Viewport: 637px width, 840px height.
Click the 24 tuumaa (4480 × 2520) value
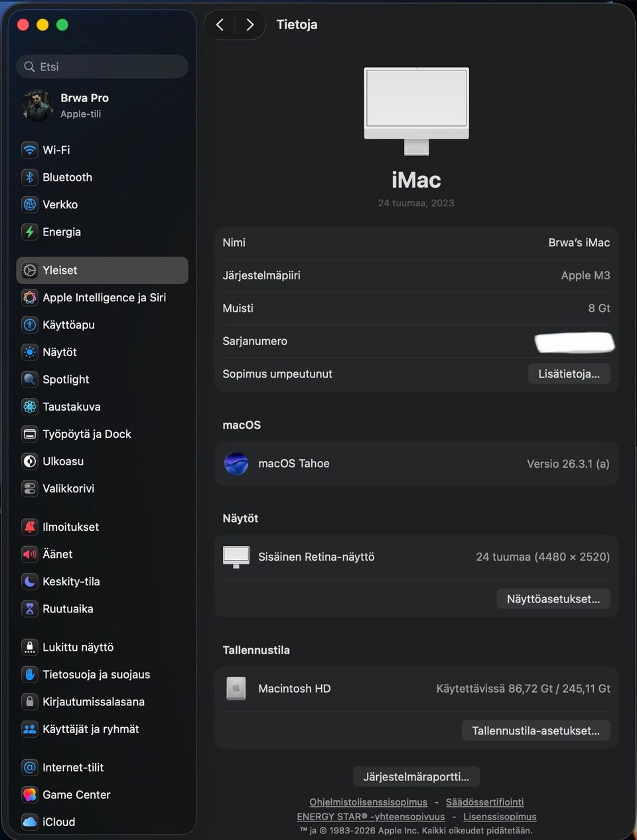point(543,557)
